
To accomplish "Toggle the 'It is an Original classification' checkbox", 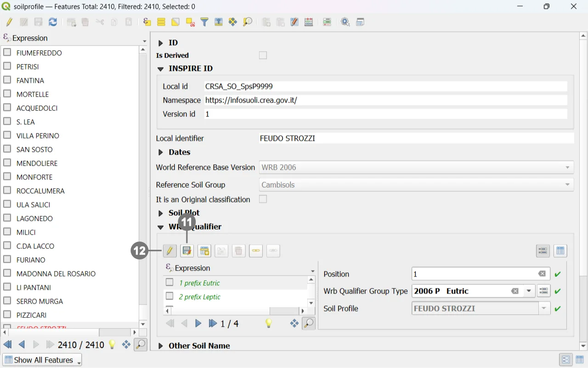I will (x=263, y=199).
